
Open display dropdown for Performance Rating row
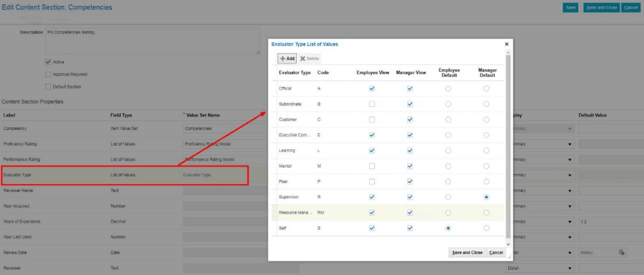point(570,160)
